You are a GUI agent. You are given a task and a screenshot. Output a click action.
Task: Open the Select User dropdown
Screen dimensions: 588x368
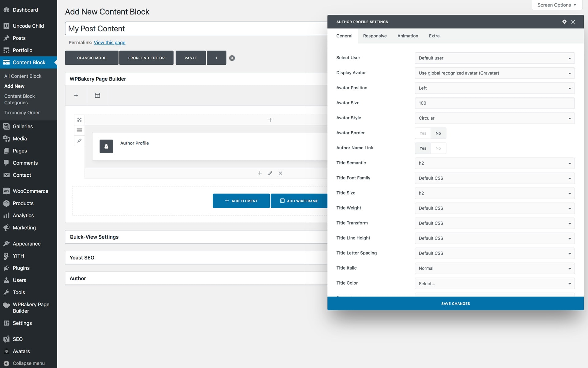pos(494,58)
